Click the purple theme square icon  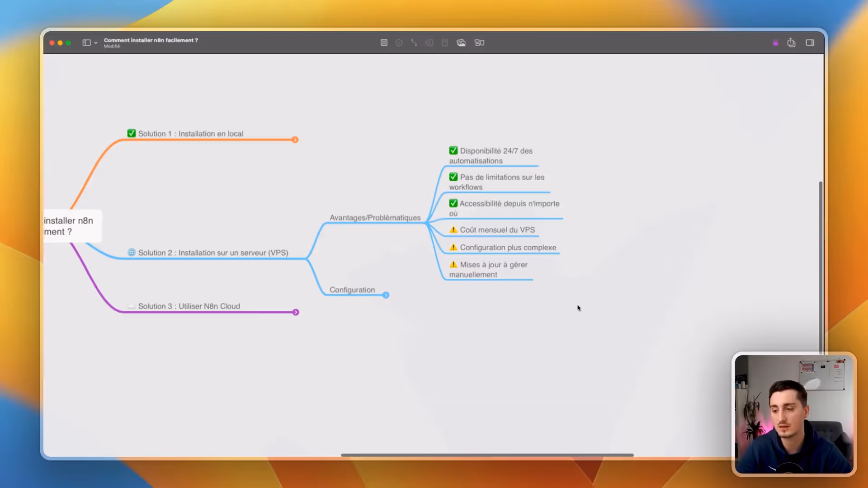(775, 43)
